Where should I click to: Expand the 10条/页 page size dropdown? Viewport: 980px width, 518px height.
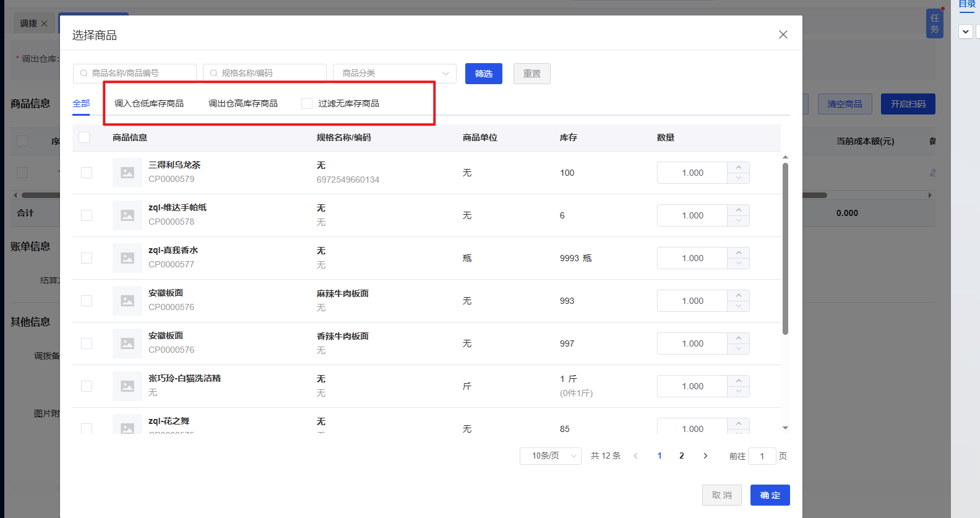551,455
